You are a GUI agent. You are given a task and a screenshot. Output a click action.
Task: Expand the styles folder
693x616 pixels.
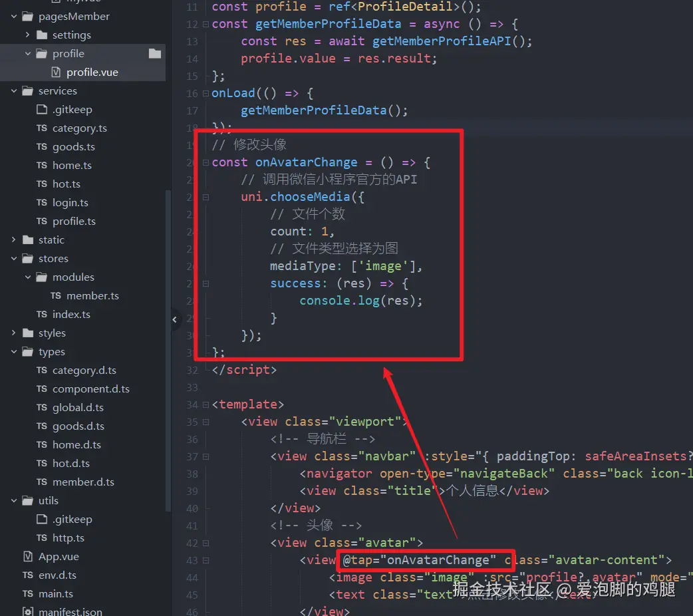point(14,333)
